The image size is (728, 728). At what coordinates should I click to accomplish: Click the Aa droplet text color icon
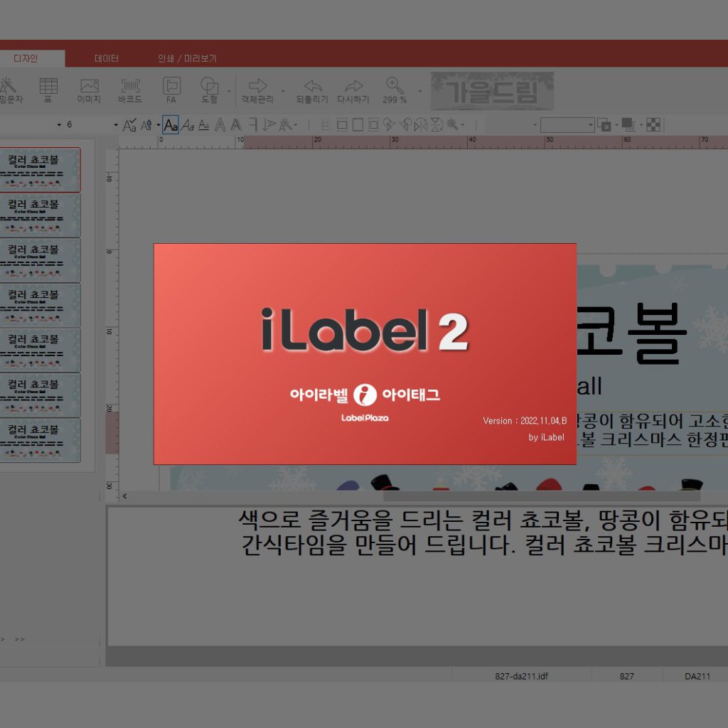[146, 125]
